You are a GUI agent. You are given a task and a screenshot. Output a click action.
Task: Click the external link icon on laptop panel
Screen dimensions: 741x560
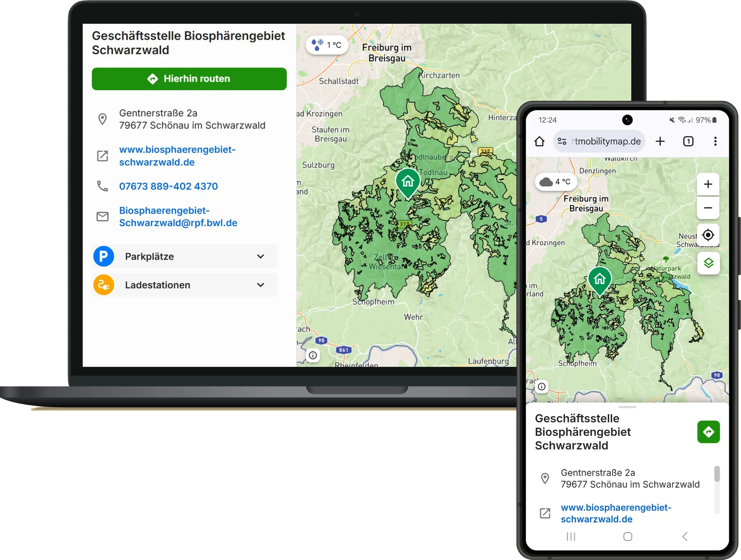(x=102, y=156)
